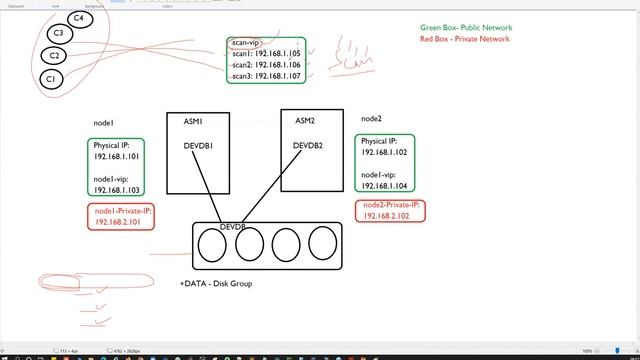This screenshot has height=360, width=640.
Task: Click the canvas size readout in status bar
Action: coord(124,351)
